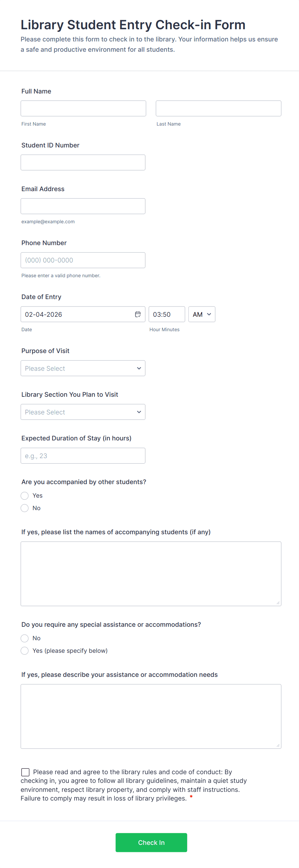
Task: Click the Date of Entry date field
Action: [77, 314]
